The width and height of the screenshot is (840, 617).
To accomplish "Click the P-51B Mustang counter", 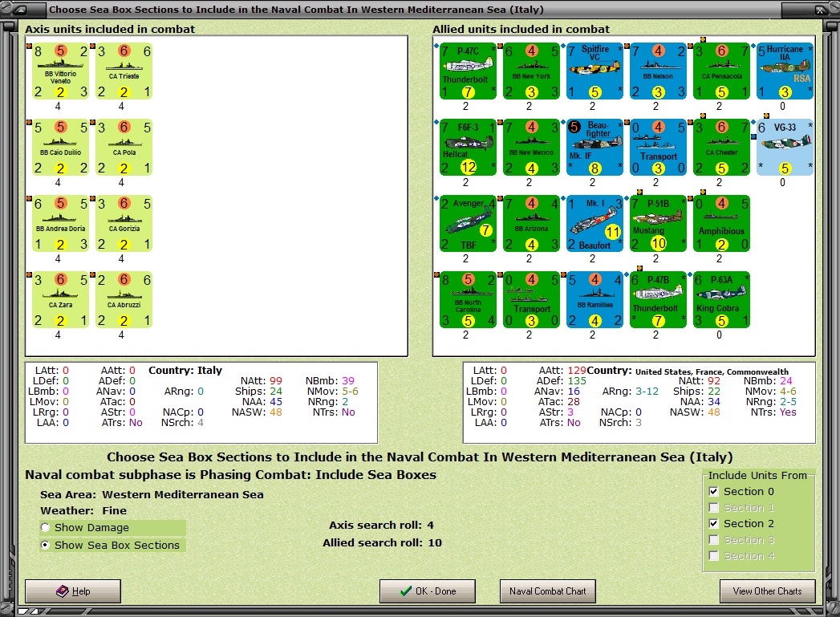I will pyautogui.click(x=658, y=223).
